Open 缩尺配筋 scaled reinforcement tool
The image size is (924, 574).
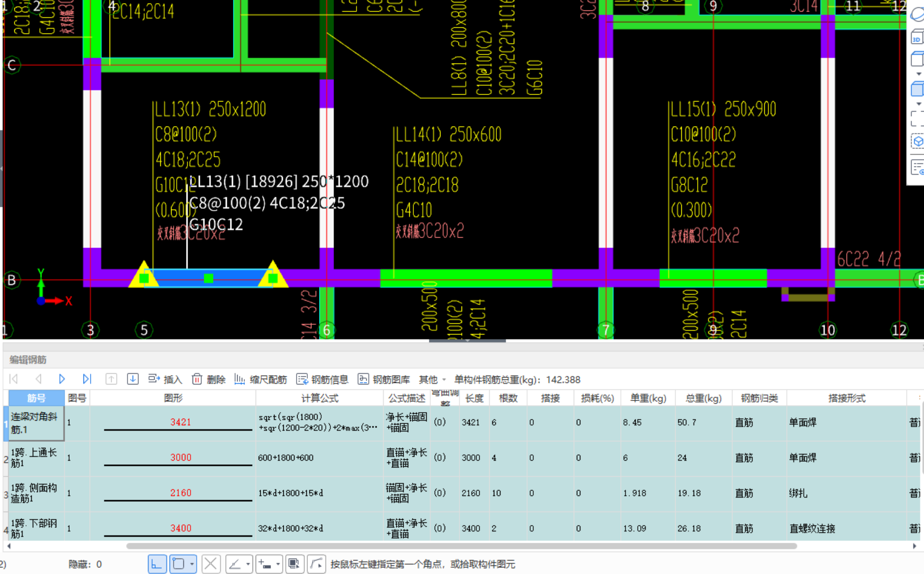tap(260, 379)
